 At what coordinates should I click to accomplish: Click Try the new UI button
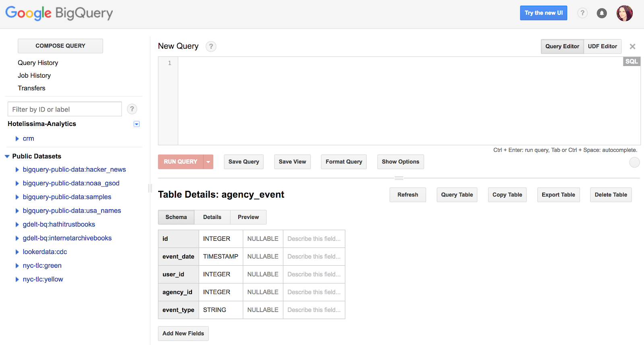pos(544,13)
